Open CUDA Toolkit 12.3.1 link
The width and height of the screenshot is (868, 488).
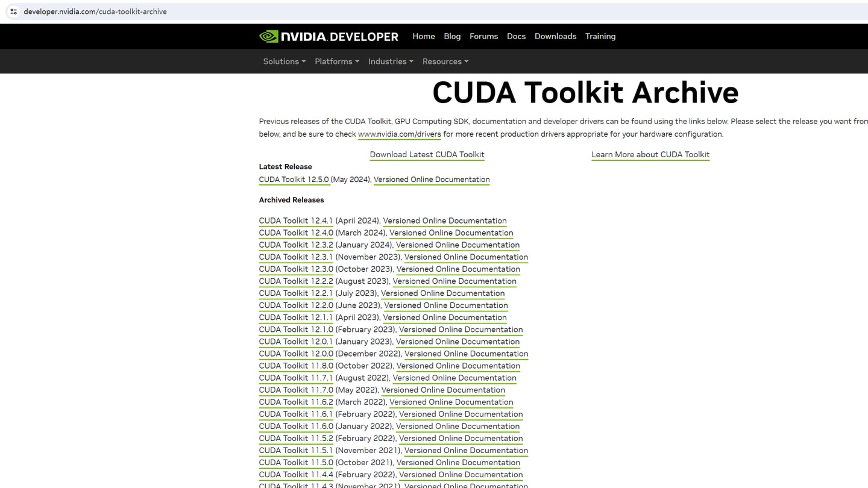click(296, 257)
